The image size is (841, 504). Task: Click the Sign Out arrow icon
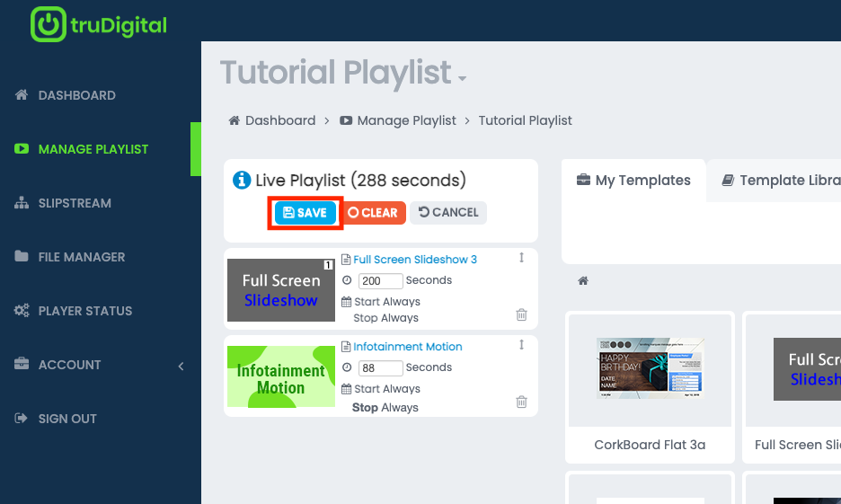pos(21,418)
